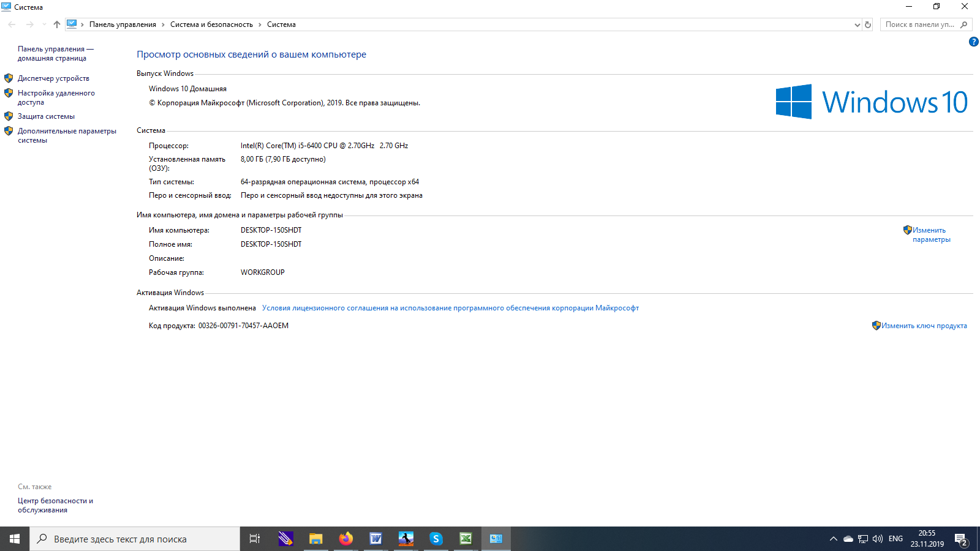Open Action Center notifications icon
The width and height of the screenshot is (980, 551).
point(961,539)
